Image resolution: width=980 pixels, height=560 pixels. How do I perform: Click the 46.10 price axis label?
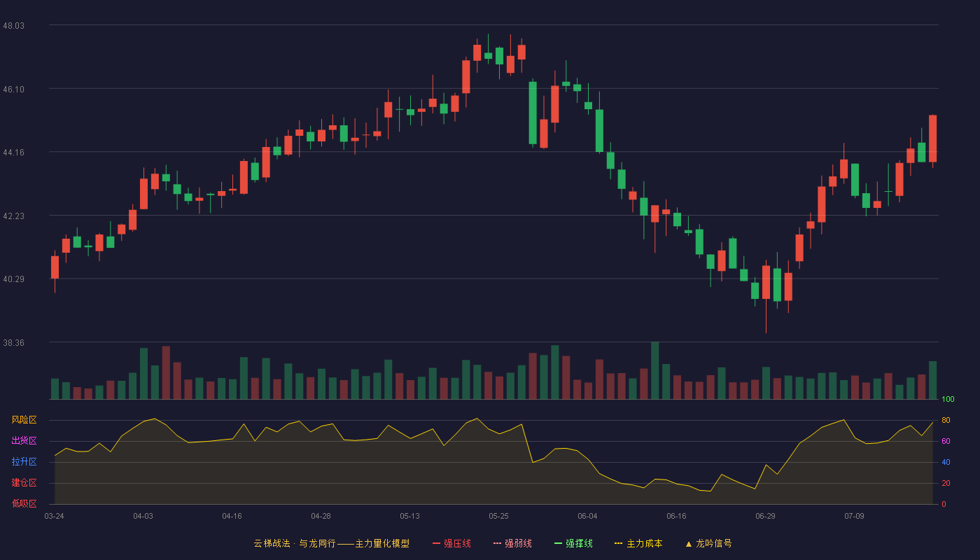tap(13, 89)
